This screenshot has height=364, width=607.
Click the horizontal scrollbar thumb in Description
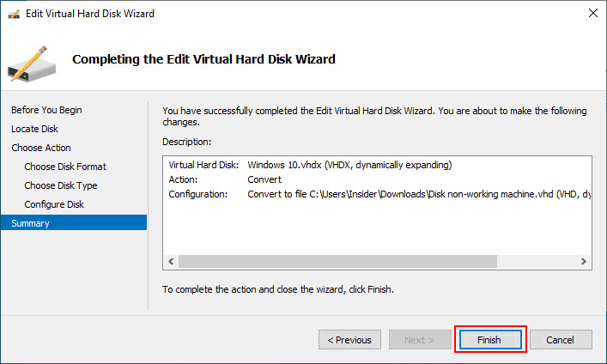click(x=337, y=261)
